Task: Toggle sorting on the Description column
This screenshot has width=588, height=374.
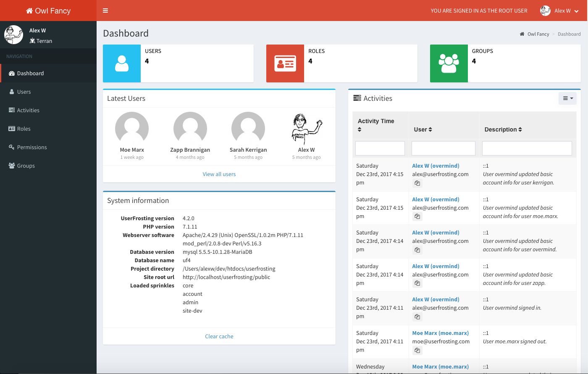Action: click(520, 129)
